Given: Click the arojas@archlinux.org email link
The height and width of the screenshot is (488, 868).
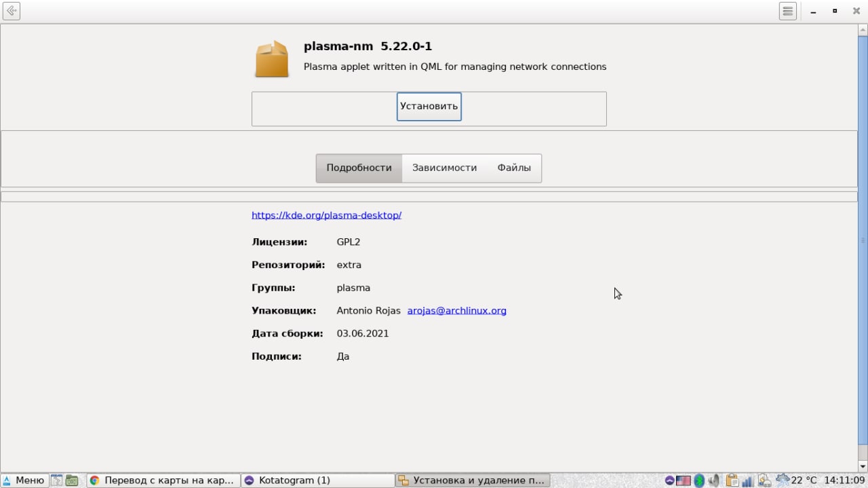Looking at the screenshot, I should pyautogui.click(x=456, y=311).
